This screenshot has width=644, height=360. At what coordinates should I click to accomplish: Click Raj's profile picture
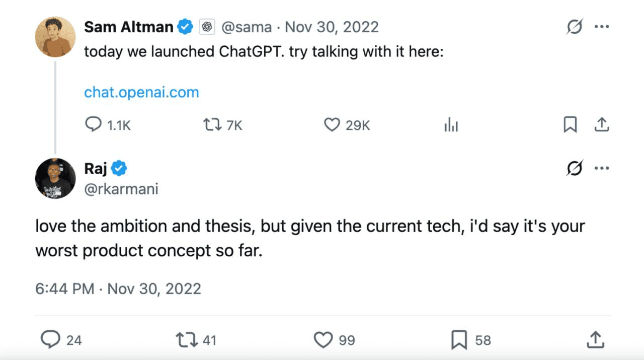pos(55,178)
